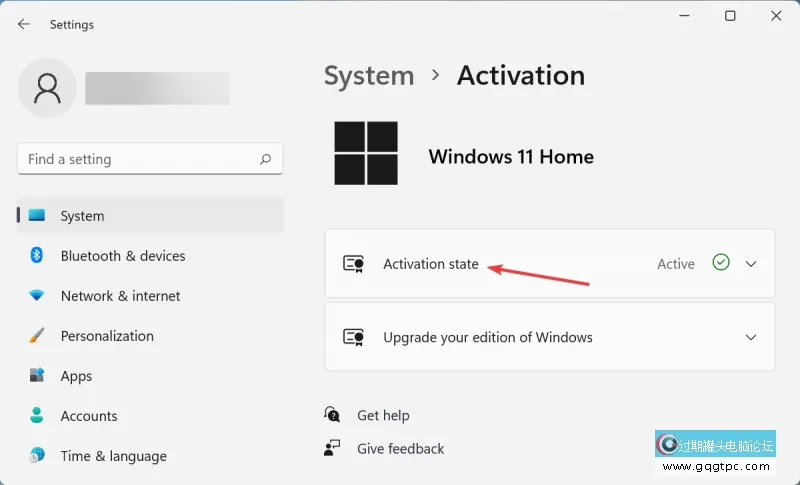800x485 pixels.
Task: Click the Give feedback link
Action: tap(400, 449)
